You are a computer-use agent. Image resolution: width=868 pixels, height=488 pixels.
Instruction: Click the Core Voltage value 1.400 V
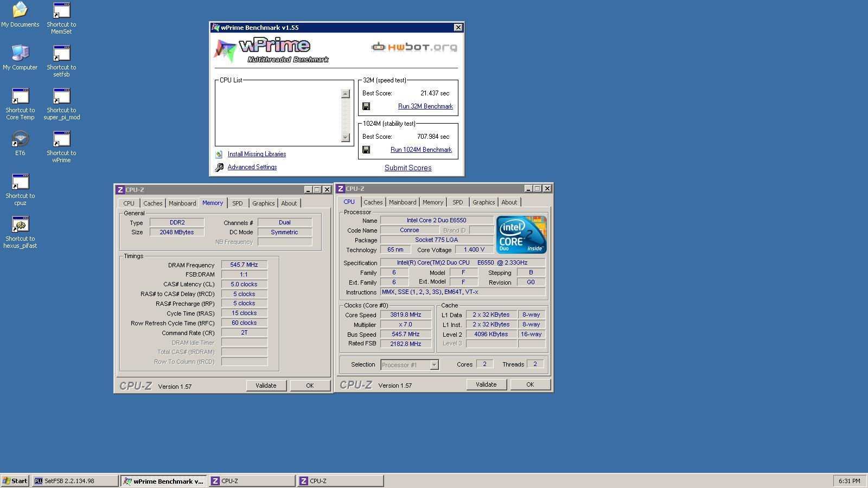click(474, 249)
